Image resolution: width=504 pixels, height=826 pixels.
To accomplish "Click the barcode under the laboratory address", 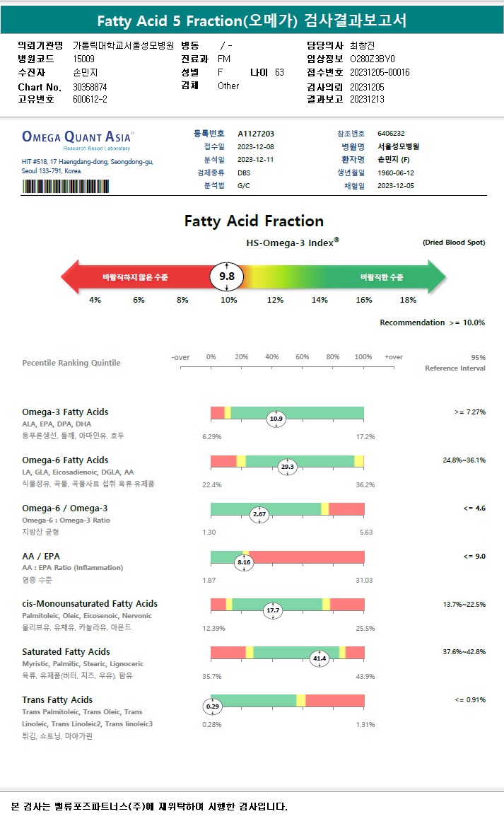I will (x=68, y=187).
